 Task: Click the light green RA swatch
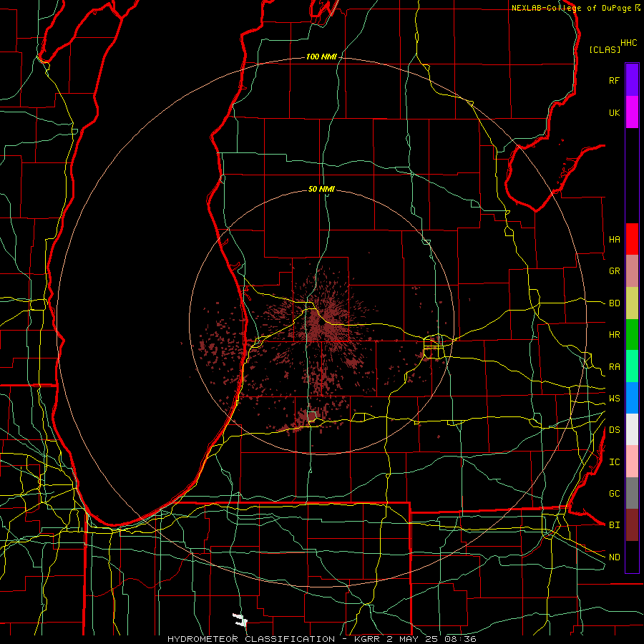(x=632, y=366)
